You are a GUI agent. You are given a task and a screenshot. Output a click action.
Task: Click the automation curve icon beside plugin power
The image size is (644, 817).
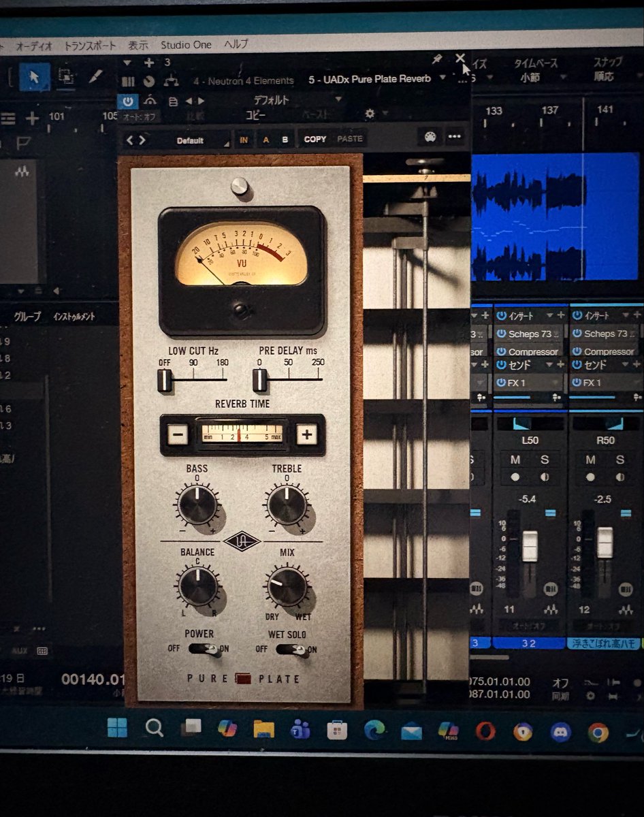click(x=151, y=101)
